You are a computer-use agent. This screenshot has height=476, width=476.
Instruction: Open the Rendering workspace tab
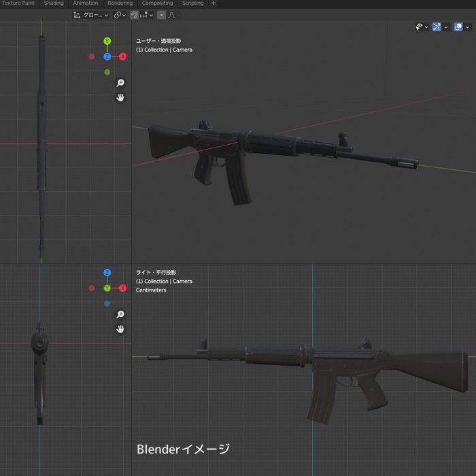pyautogui.click(x=120, y=3)
